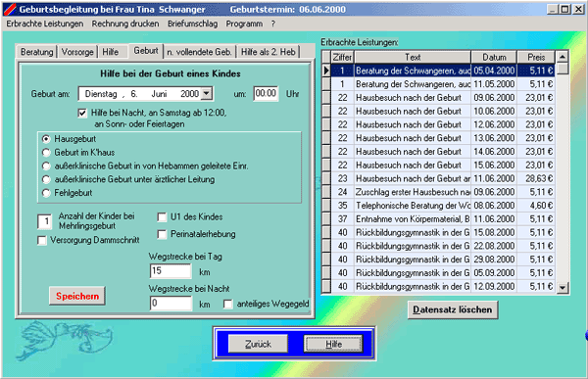Viewport: 588px width, 379px height.
Task: Open the Geburt am date dropdown
Action: click(x=206, y=94)
